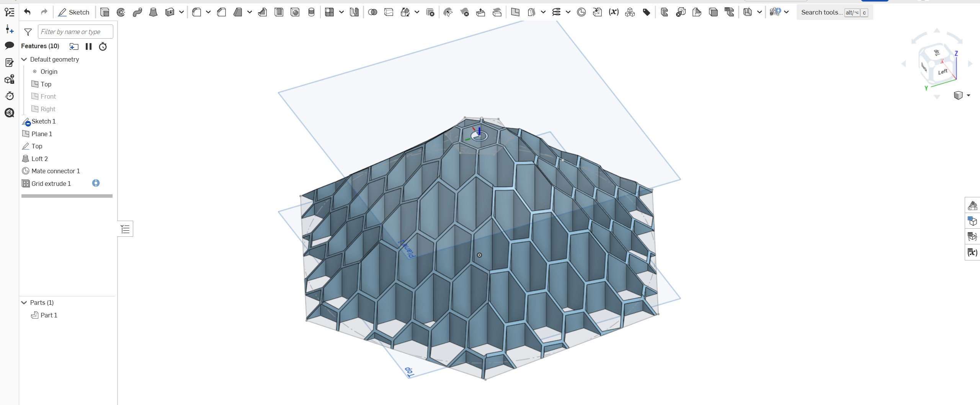Expand the Parts (1) section
Viewport: 980px width, 405px height.
click(x=24, y=302)
